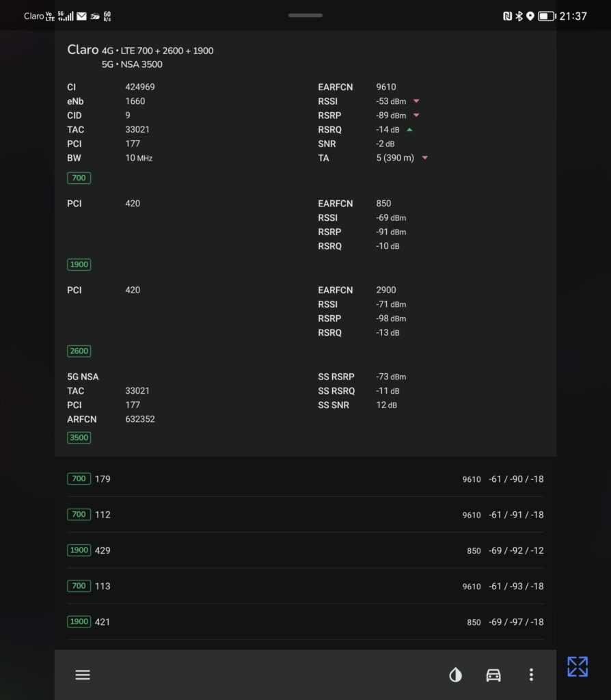Tap the Claro operator header title
Viewport: 611px width, 700px height.
(83, 49)
